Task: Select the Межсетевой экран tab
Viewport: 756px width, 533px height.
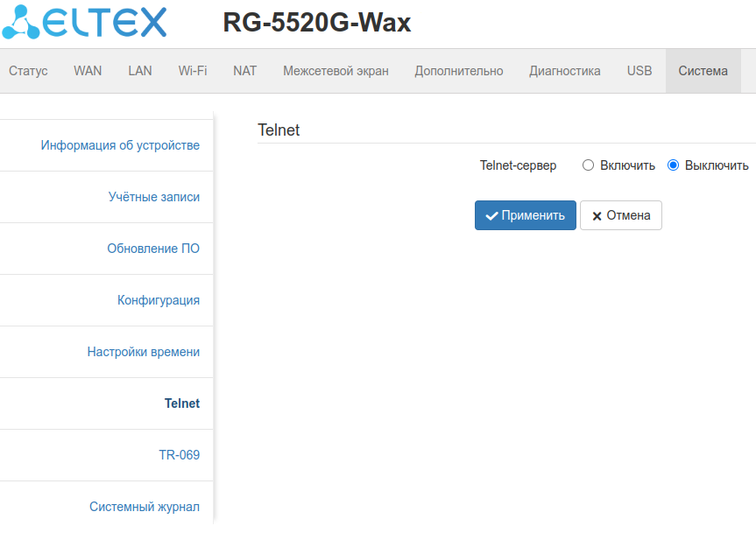Action: [x=336, y=71]
